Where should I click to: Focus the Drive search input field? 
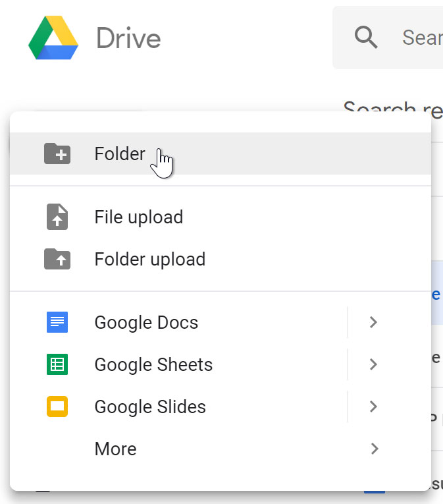(421, 38)
